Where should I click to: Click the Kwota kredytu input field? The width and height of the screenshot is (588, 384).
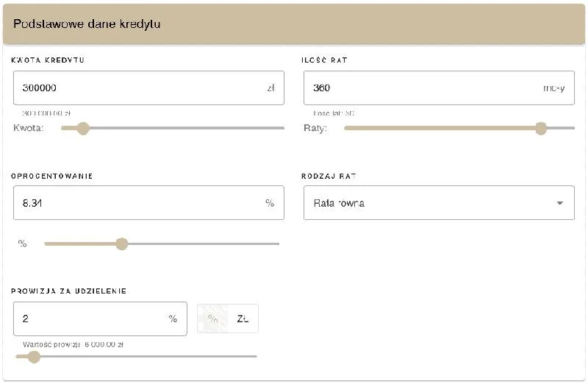click(x=148, y=88)
